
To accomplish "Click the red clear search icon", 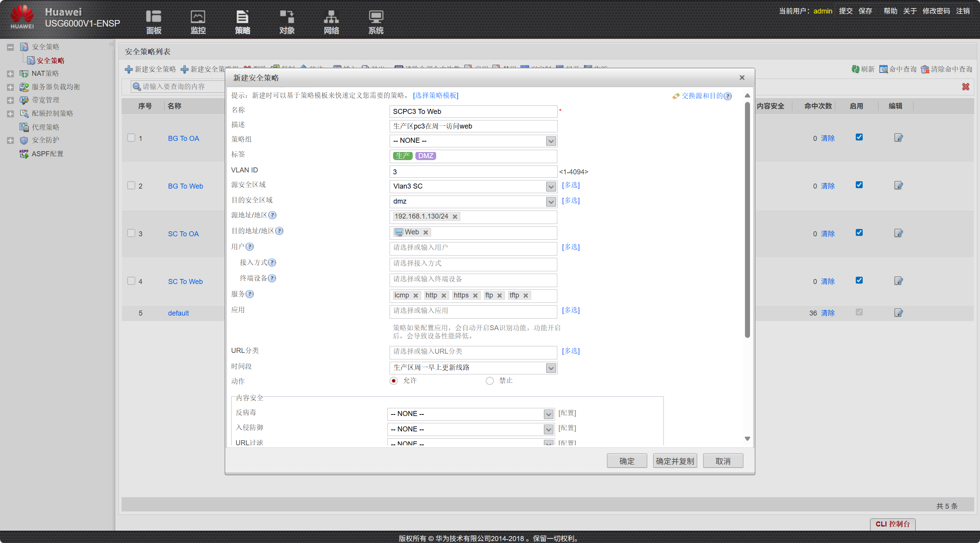I will pyautogui.click(x=965, y=87).
